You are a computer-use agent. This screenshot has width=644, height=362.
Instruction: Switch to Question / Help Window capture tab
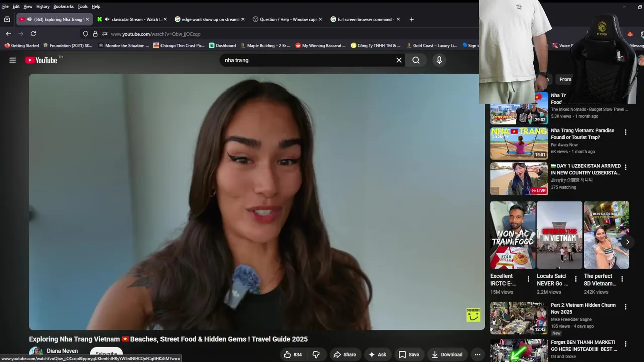(x=288, y=19)
